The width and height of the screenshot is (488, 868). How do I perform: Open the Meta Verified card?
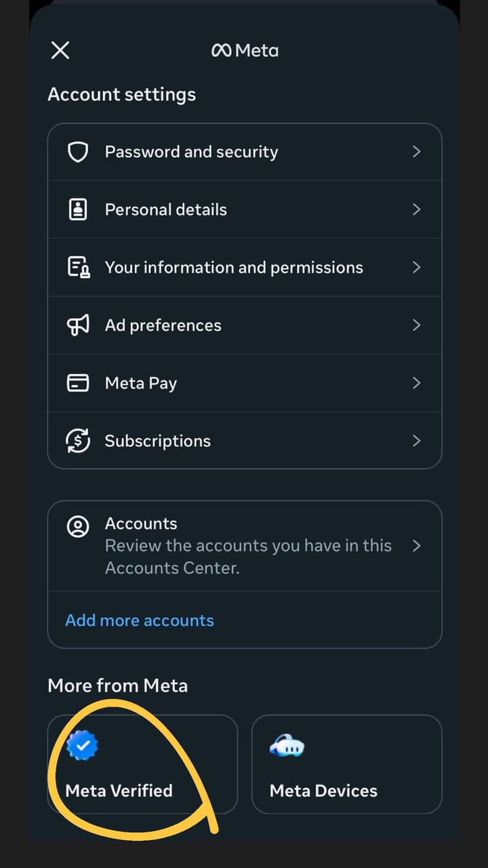click(x=142, y=764)
